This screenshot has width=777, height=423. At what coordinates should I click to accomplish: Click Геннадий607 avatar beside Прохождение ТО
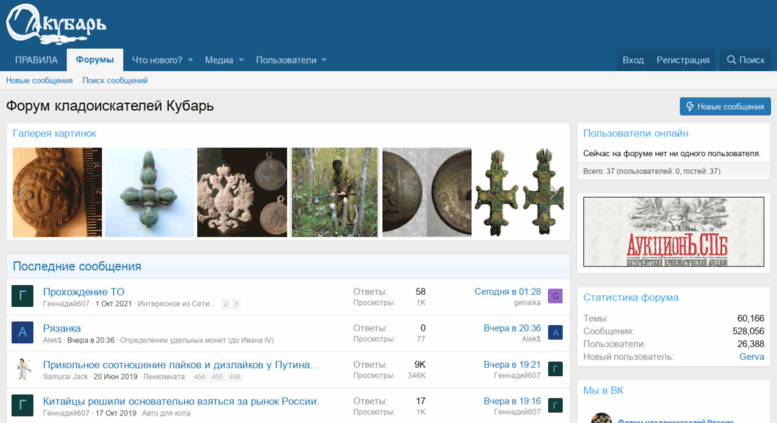pyautogui.click(x=22, y=296)
